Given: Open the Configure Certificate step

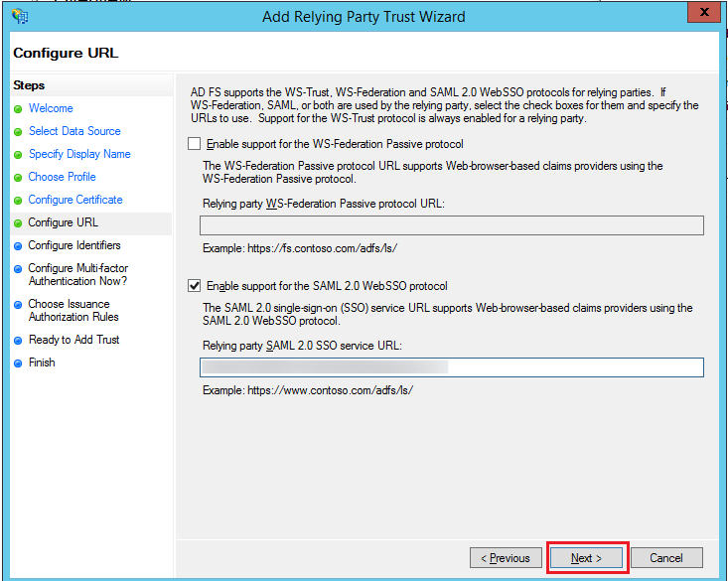Looking at the screenshot, I should click(75, 200).
